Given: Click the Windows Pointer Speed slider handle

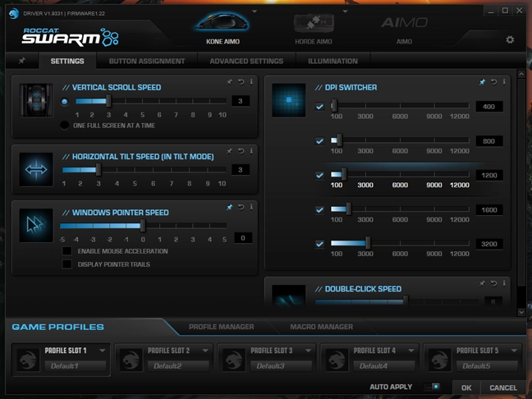Looking at the screenshot, I should (x=143, y=226).
